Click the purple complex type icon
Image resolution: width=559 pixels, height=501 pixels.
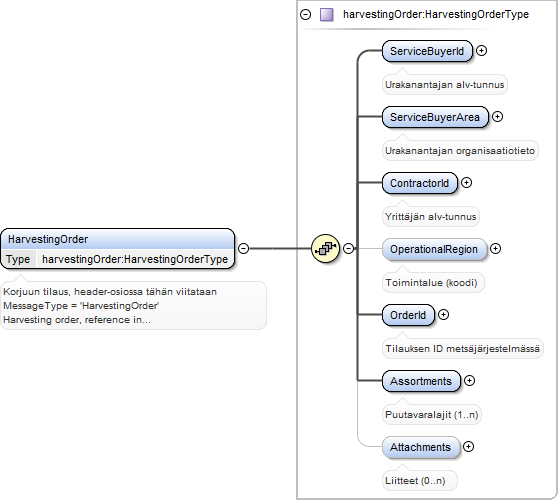(327, 15)
